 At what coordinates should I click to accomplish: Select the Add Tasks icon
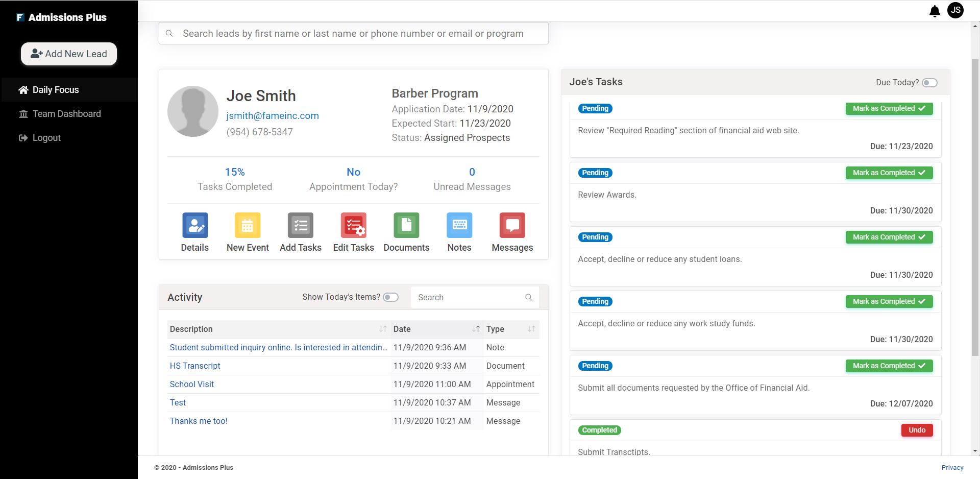300,225
